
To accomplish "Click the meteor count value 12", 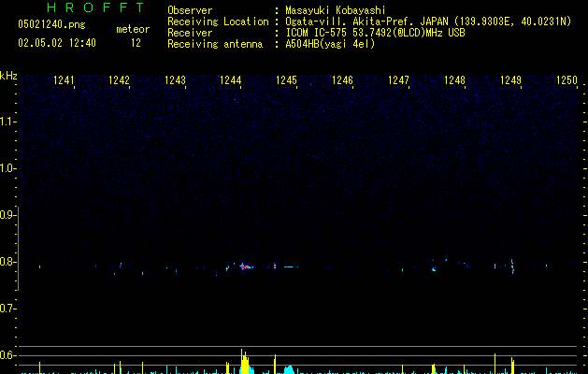I will click(x=136, y=43).
